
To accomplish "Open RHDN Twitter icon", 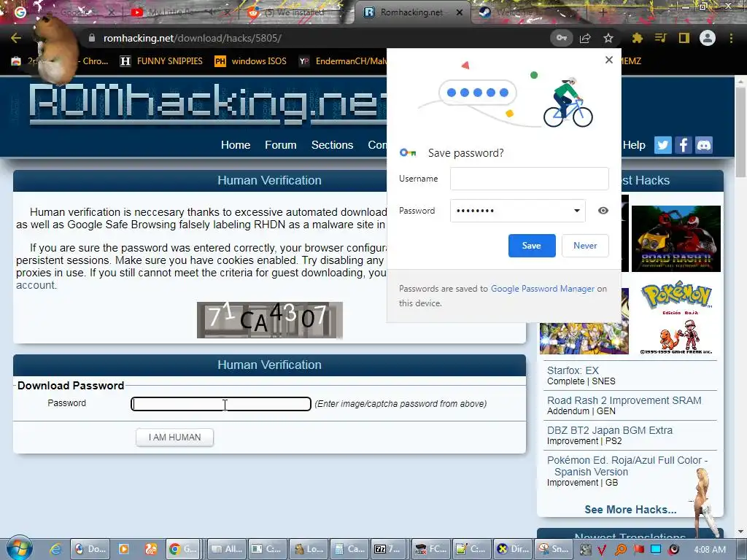I will pyautogui.click(x=662, y=145).
